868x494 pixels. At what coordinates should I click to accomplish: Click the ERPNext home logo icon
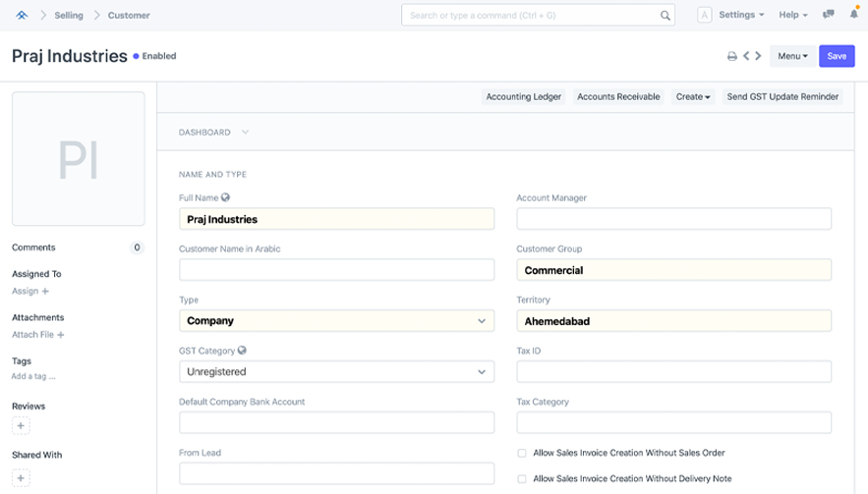(22, 16)
